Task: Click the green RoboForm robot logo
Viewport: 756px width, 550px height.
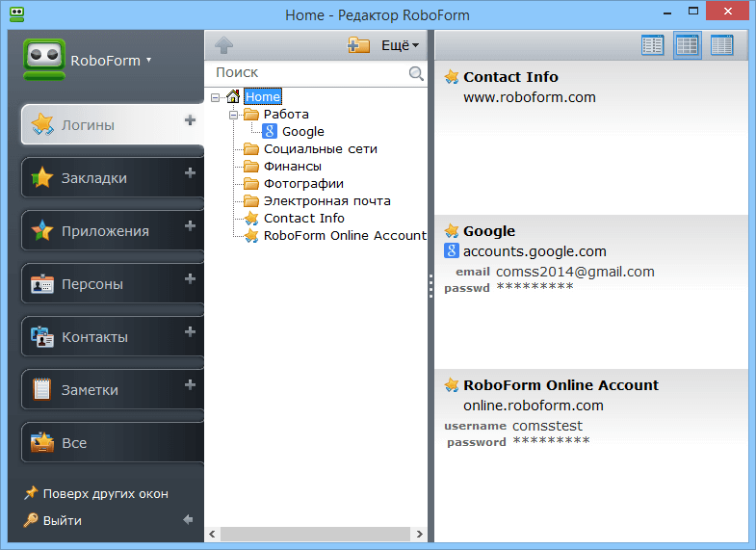Action: tap(43, 61)
